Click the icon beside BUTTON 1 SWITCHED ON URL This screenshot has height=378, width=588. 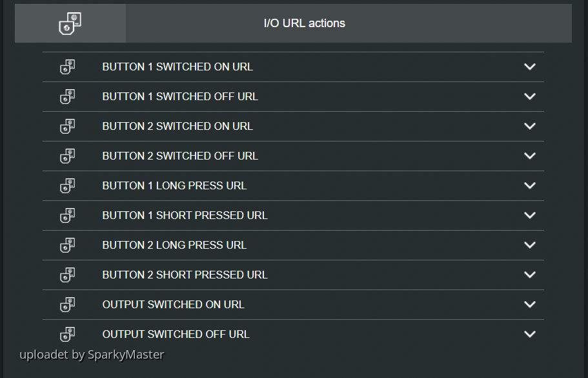tap(68, 67)
